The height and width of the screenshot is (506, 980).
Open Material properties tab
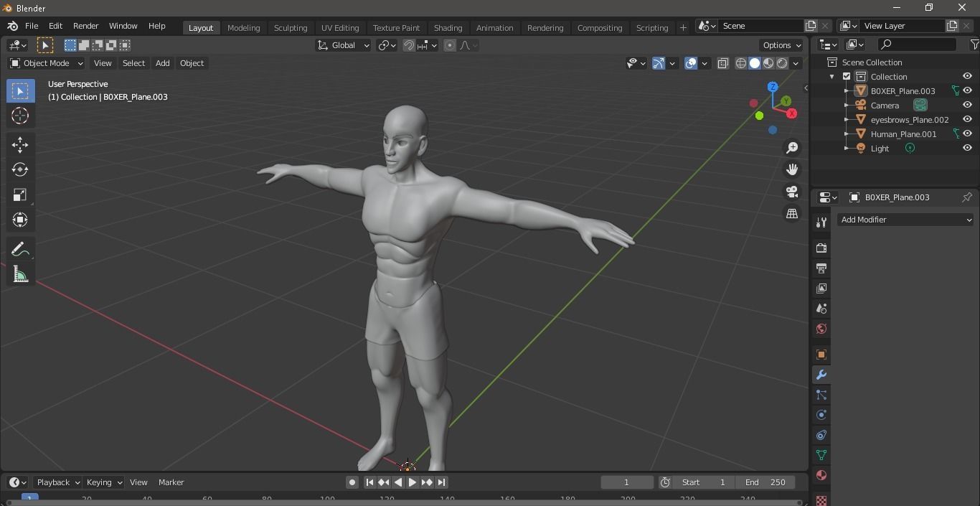click(x=821, y=475)
